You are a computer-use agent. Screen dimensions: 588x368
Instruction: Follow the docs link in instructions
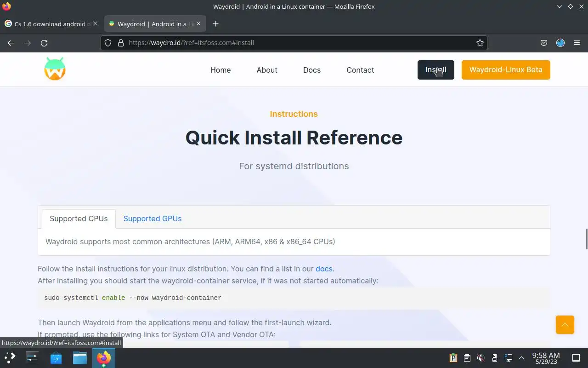(x=324, y=269)
